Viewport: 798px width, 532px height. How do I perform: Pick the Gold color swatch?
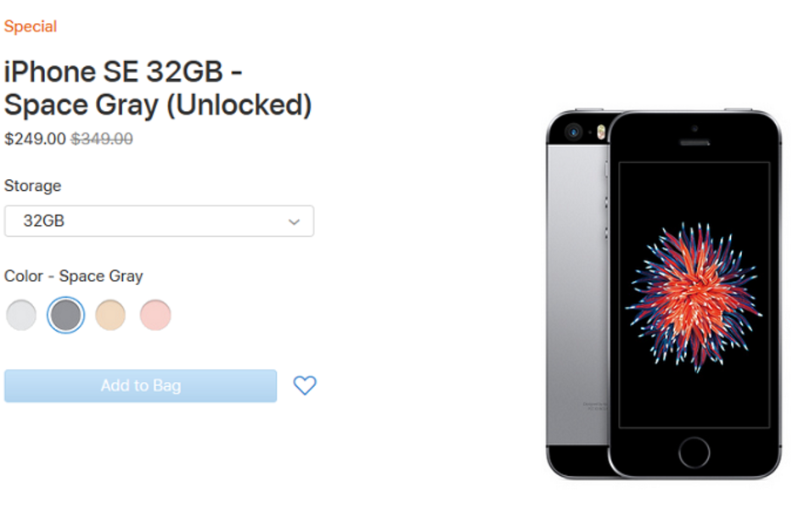(110, 315)
